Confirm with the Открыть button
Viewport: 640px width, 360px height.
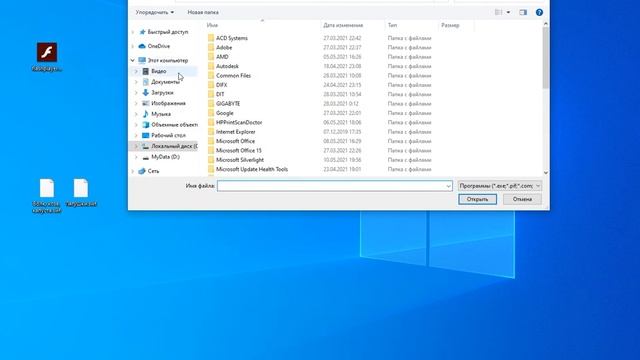[477, 199]
